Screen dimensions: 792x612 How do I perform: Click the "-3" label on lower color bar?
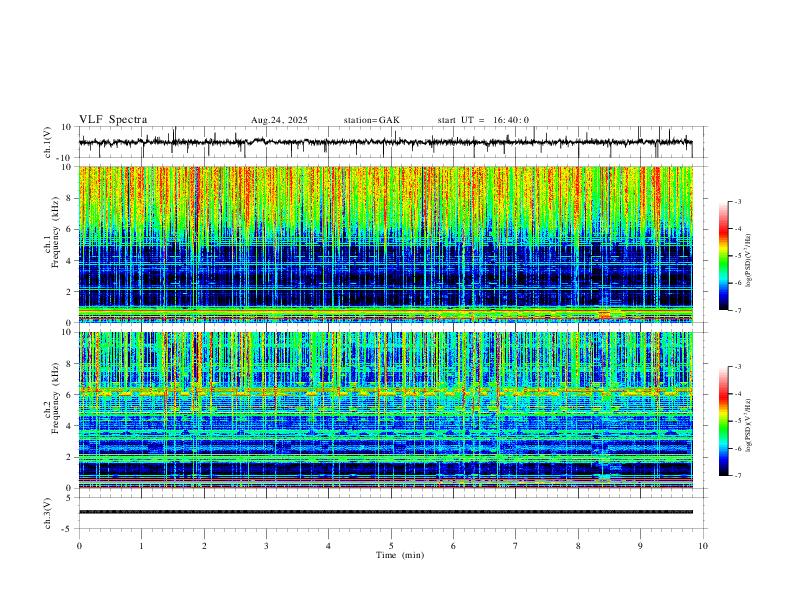[x=738, y=367]
